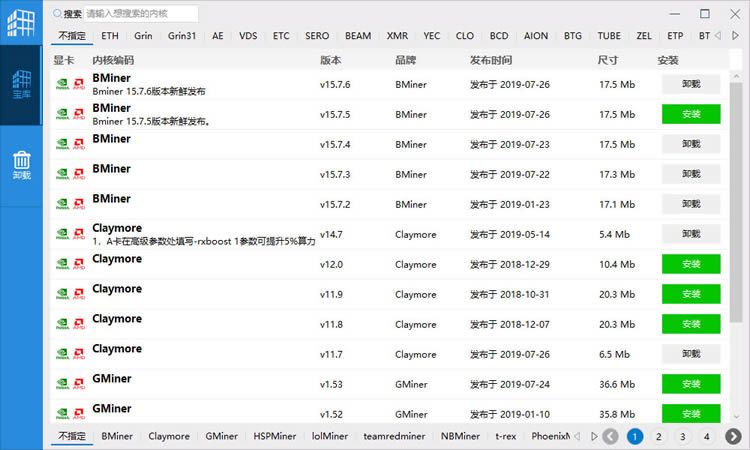Viewport: 750px width, 450px height.
Task: Uninstall Claymore v14.7 with 卸载 button
Action: 691,234
